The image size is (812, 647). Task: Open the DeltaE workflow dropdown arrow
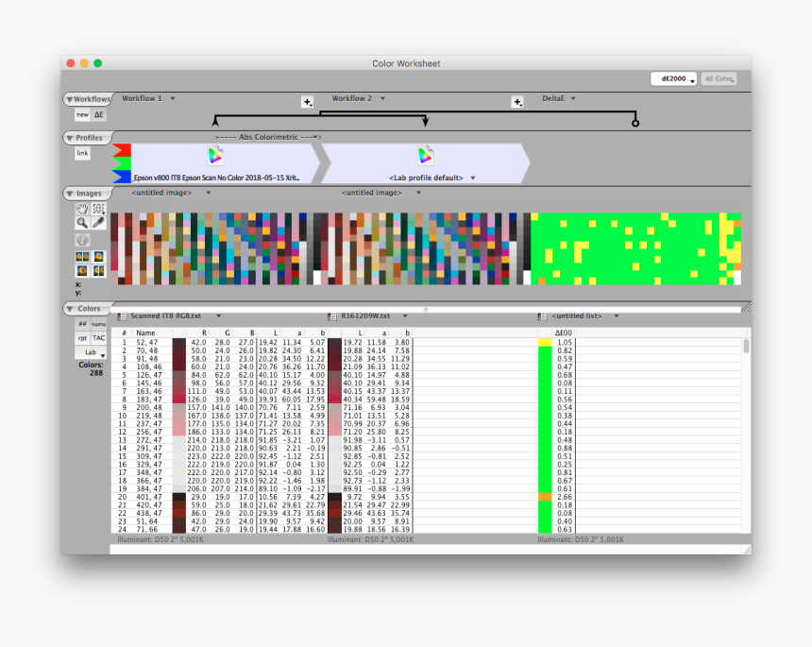573,98
